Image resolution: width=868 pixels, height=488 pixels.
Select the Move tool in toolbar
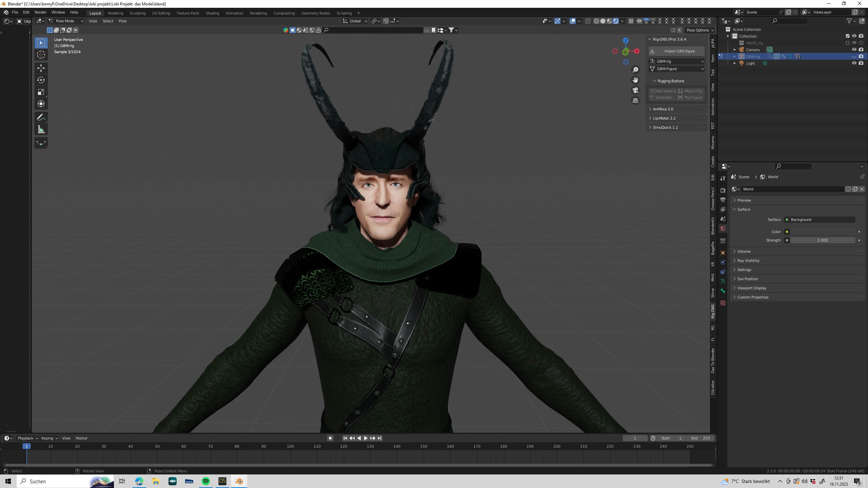tap(41, 68)
